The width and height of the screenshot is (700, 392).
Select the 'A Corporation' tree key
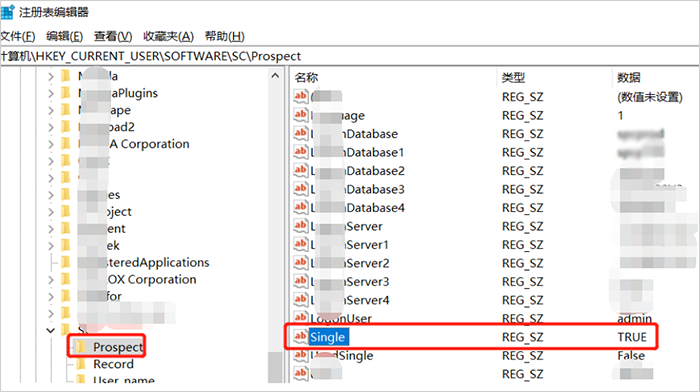click(x=134, y=144)
